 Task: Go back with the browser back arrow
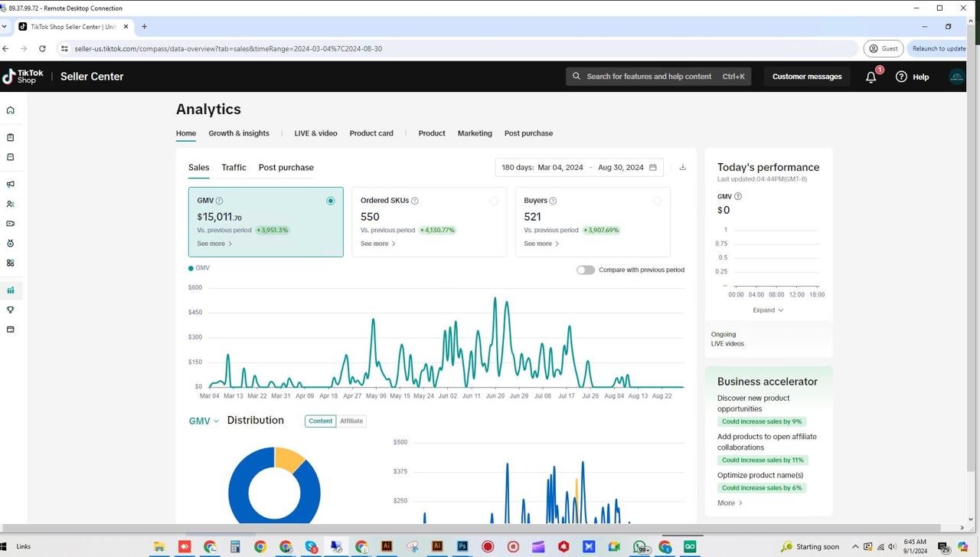[6, 48]
